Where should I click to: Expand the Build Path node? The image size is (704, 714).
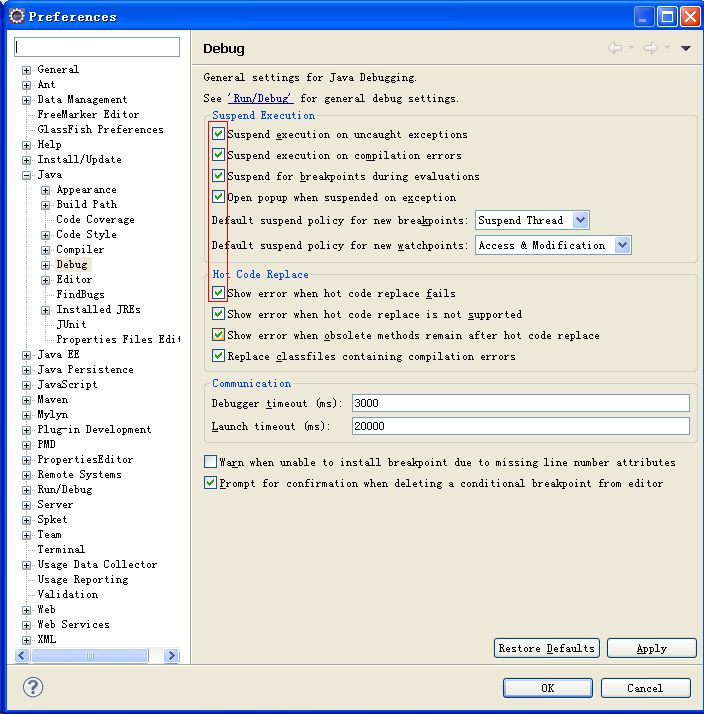coord(46,205)
